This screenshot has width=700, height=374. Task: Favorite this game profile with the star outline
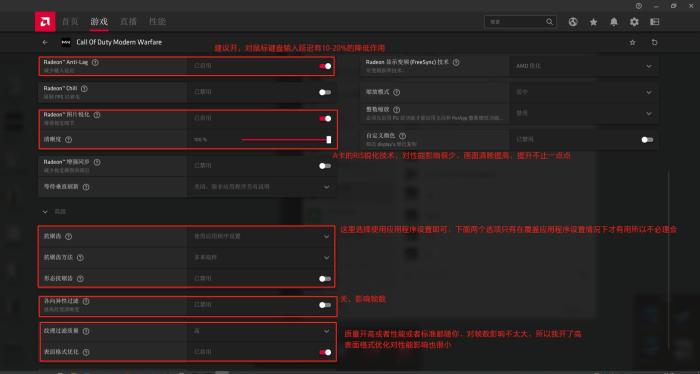tap(633, 42)
